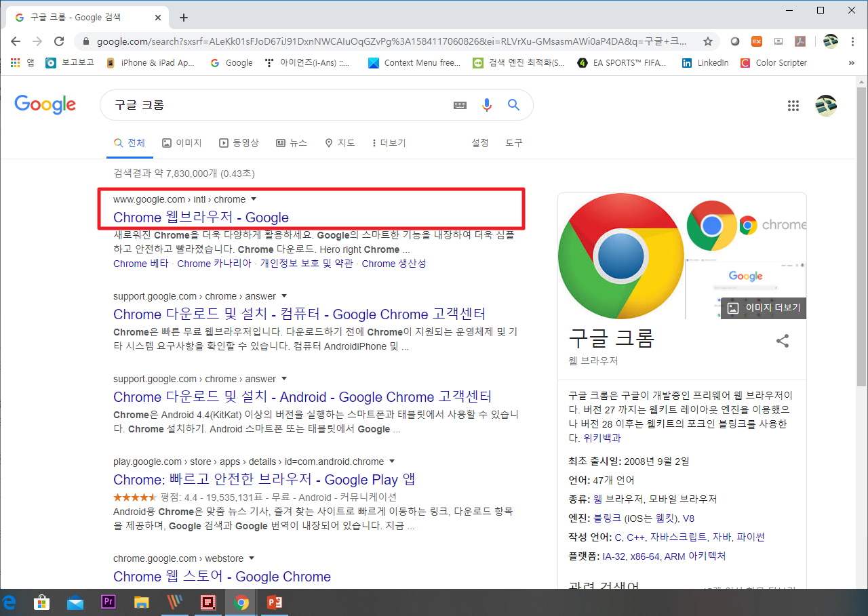Open the Google Play 앱 Chrome result
The width and height of the screenshot is (868, 616).
coord(264,480)
